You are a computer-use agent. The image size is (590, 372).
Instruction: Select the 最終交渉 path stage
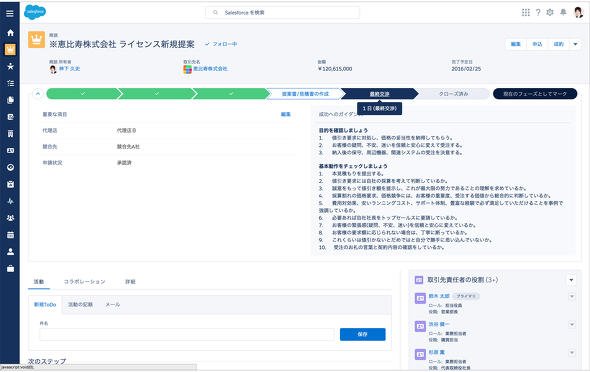tap(379, 94)
